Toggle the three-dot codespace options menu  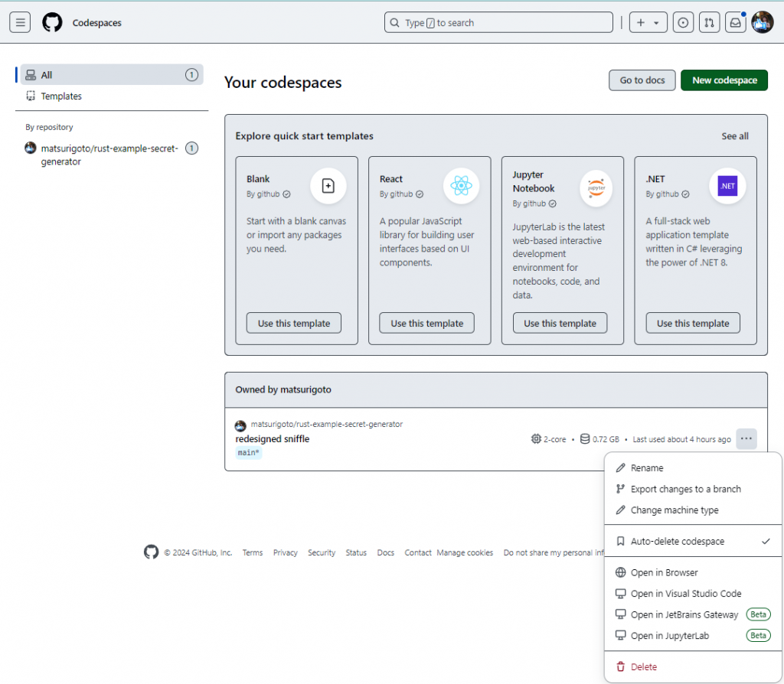(x=746, y=438)
